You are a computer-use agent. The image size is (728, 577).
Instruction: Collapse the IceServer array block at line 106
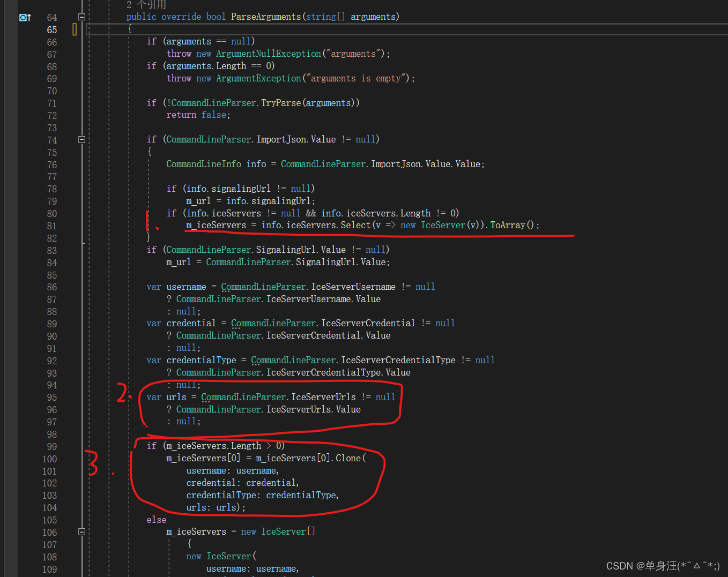click(x=81, y=531)
